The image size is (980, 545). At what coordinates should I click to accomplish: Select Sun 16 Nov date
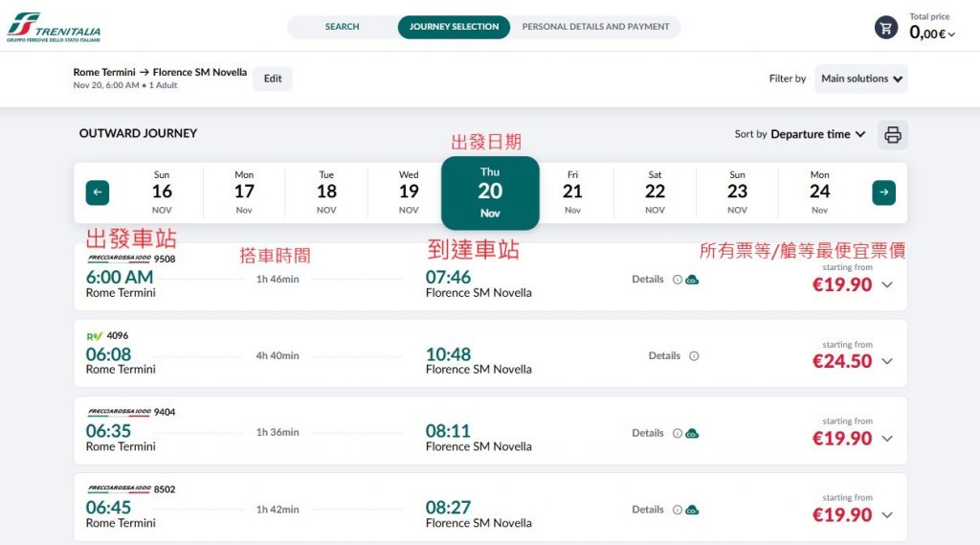point(162,193)
